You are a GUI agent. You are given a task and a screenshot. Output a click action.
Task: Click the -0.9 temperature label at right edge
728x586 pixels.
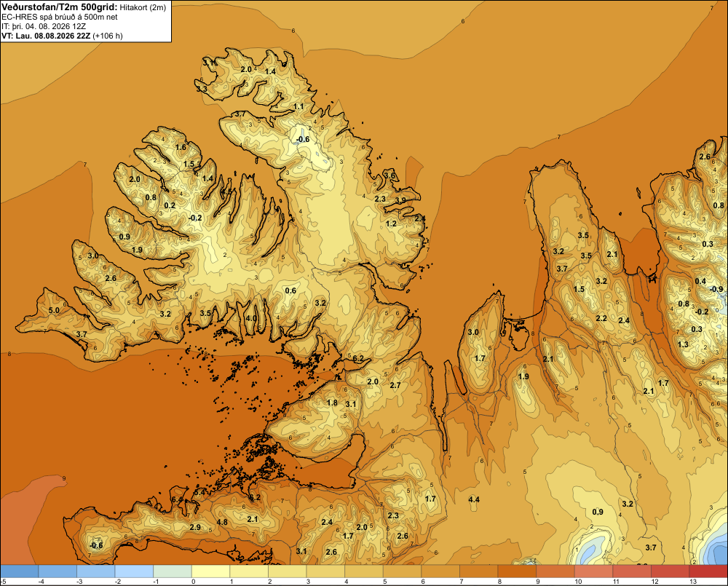(716, 289)
